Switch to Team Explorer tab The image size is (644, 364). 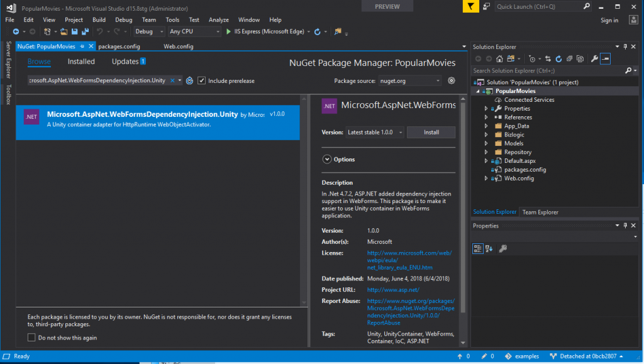pyautogui.click(x=540, y=212)
